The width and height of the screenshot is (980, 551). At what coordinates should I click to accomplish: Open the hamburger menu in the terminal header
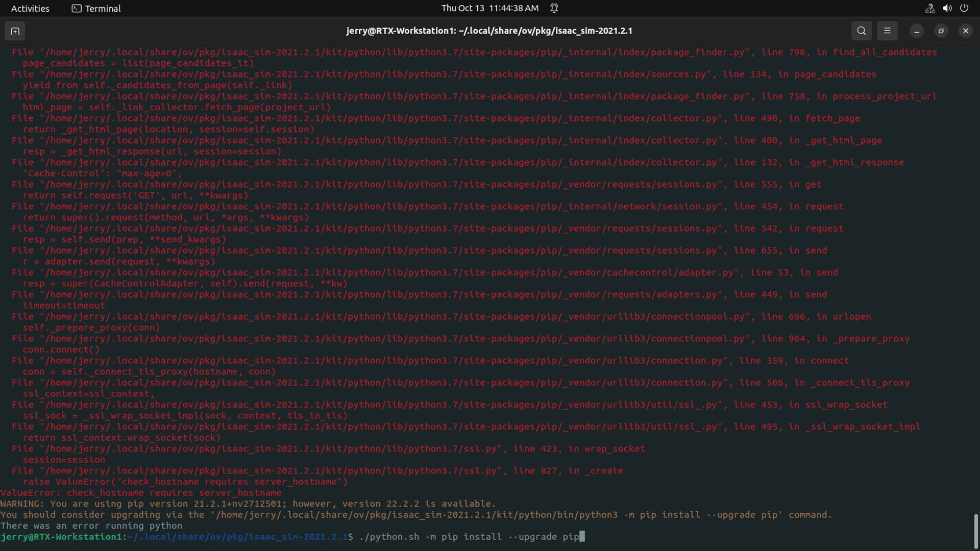pos(887,31)
